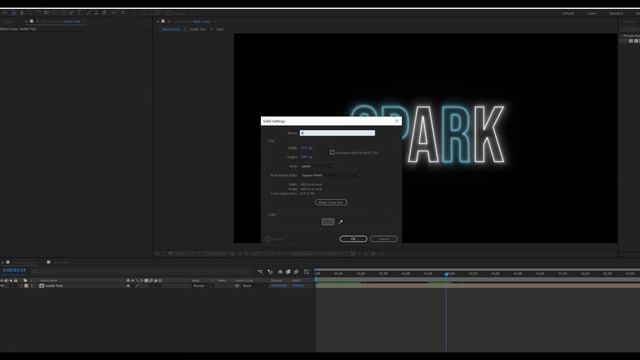Toggle the Motion Blur enable icon
This screenshot has width=640, height=360.
click(296, 272)
